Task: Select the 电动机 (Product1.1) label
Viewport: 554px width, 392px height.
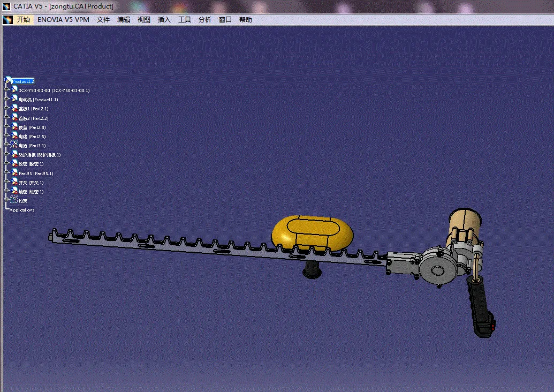Action: pos(38,100)
